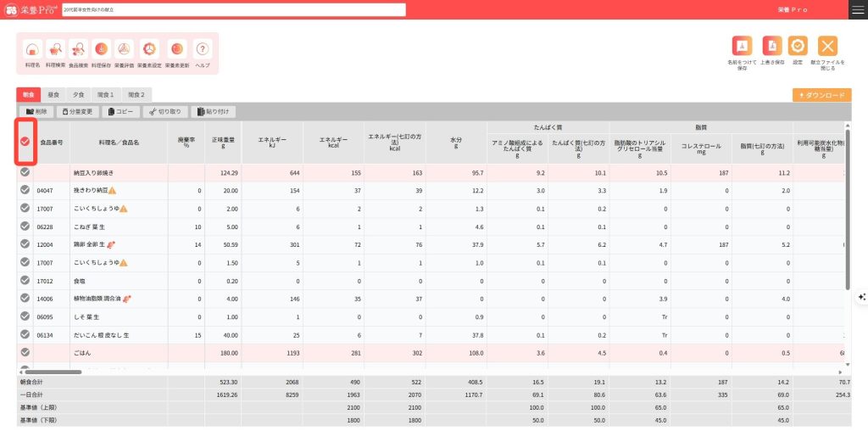868x431 pixels.
Task: Click the 廃棄率 % column header
Action: [186, 143]
